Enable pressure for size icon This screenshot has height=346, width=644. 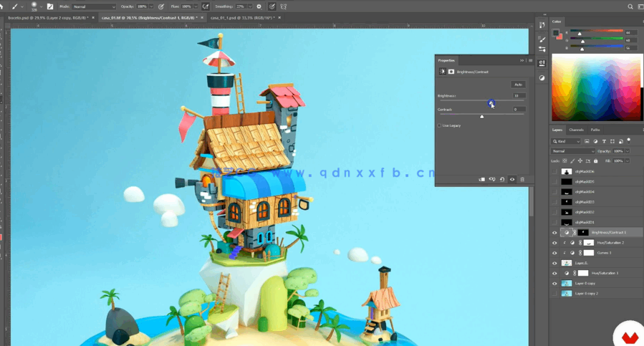click(272, 6)
